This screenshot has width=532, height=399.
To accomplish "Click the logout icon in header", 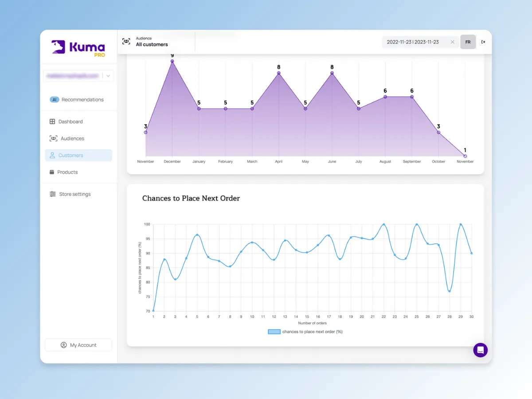I will click(x=483, y=42).
